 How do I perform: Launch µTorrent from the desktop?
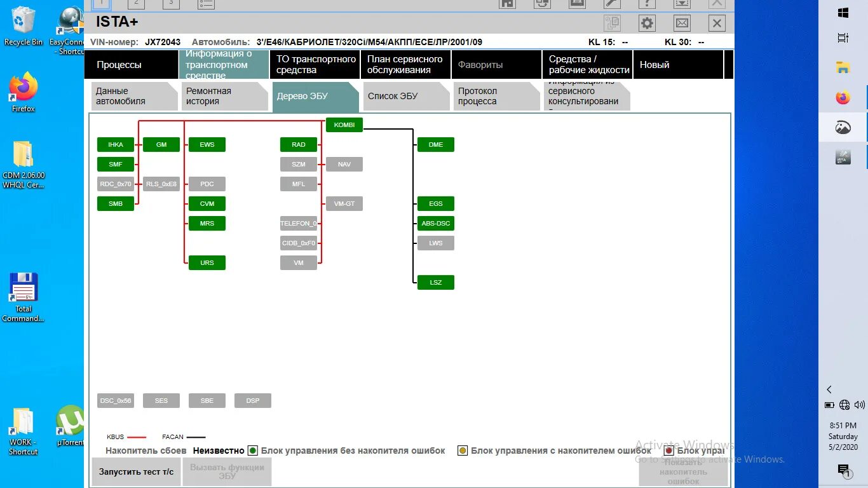70,425
